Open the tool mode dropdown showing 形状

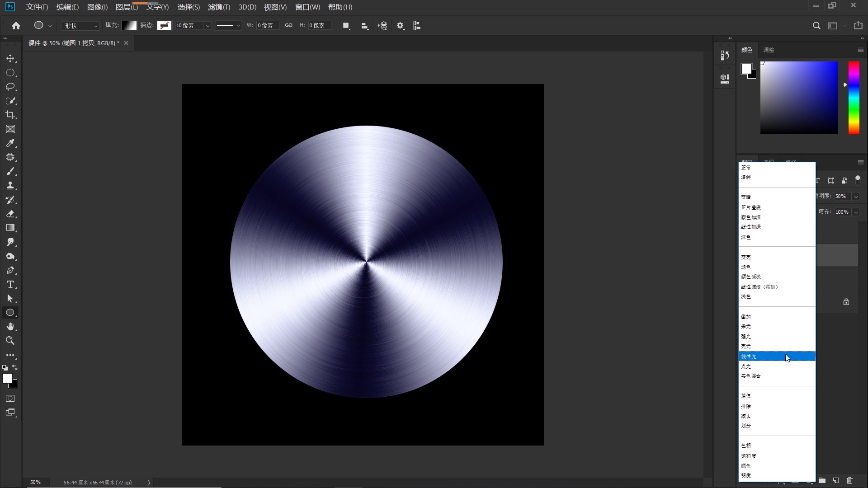80,26
